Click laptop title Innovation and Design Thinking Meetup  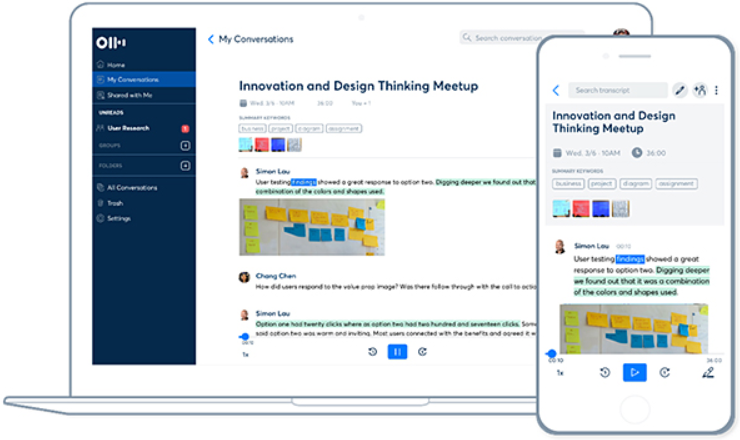pos(358,86)
